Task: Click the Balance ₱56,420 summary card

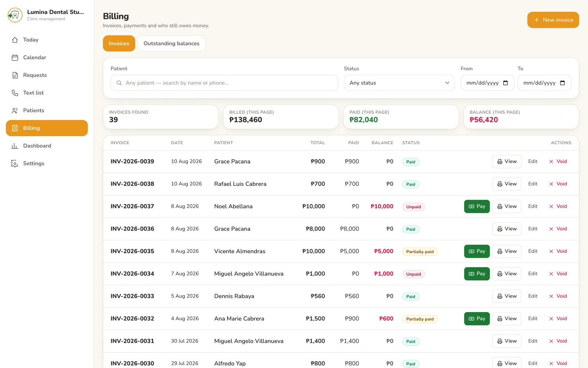Action: point(521,117)
